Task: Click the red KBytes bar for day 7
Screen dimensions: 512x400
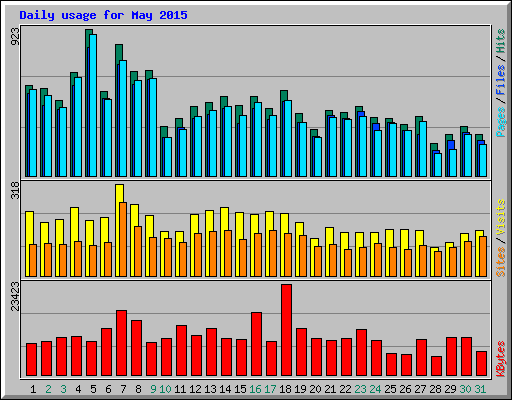Action: [121, 343]
